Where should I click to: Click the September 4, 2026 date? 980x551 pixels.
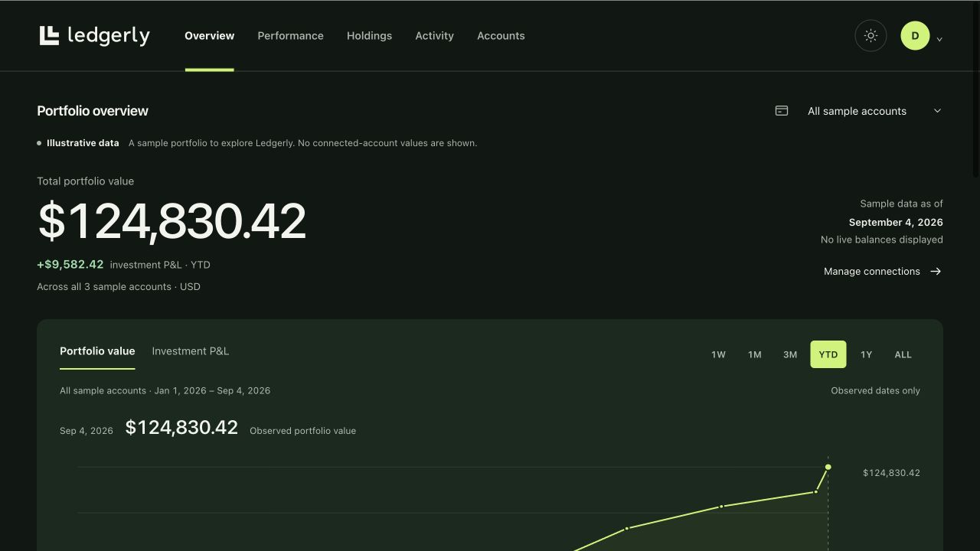[x=896, y=223]
